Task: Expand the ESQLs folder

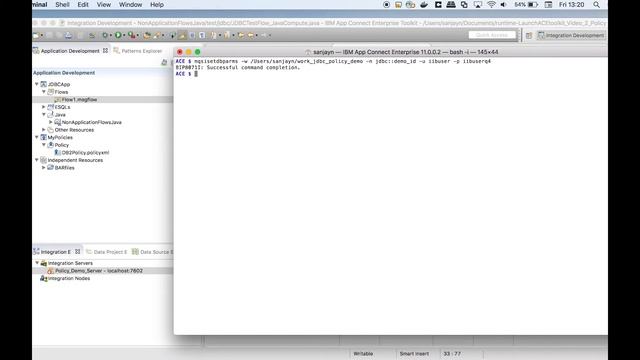Action: tap(44, 107)
